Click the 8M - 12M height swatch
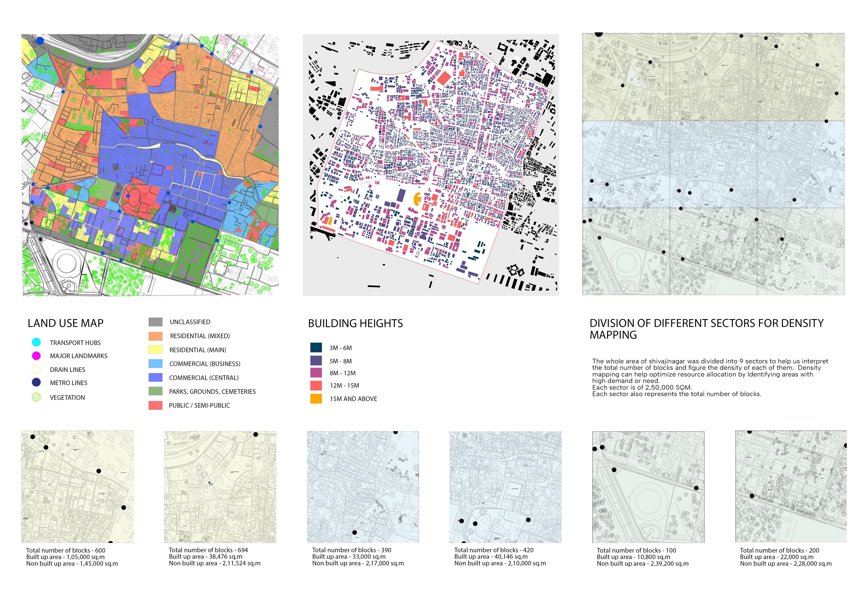 316,373
